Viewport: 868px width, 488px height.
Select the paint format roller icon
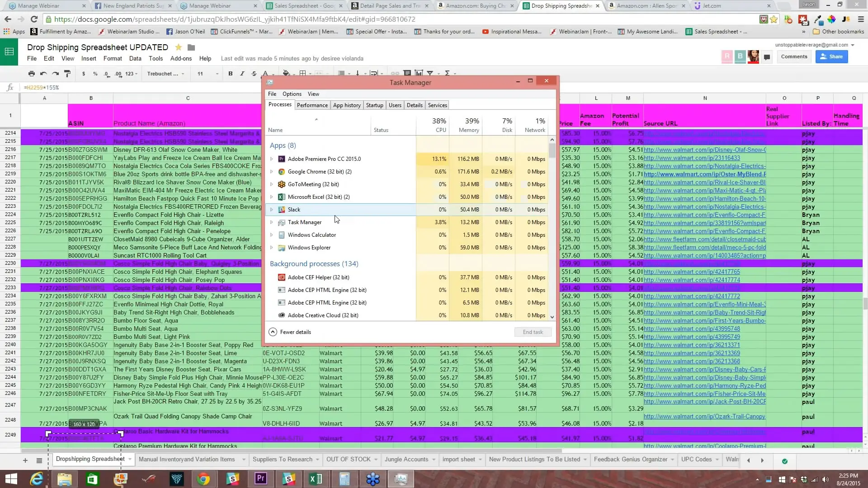point(67,74)
